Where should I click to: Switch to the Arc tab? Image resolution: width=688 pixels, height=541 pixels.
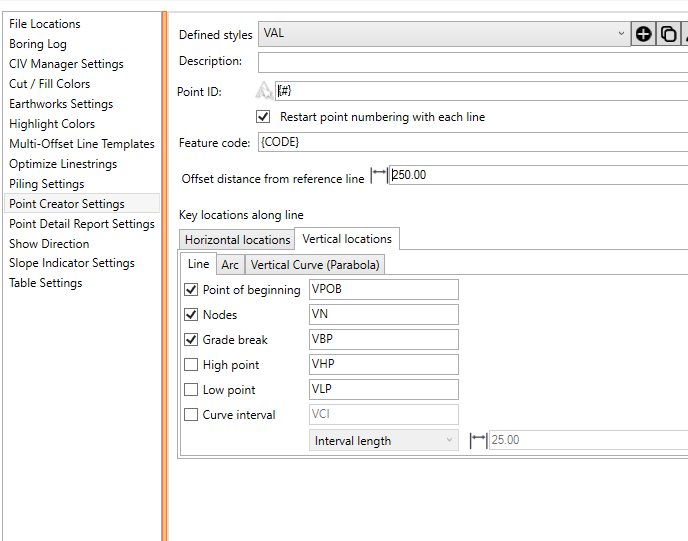pos(230,265)
